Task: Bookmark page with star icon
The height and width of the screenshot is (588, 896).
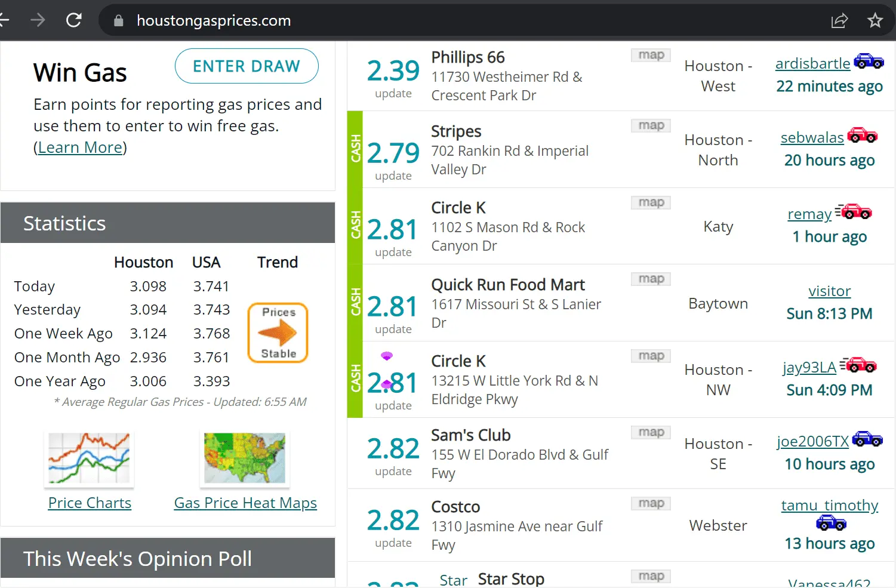Action: coord(875,20)
